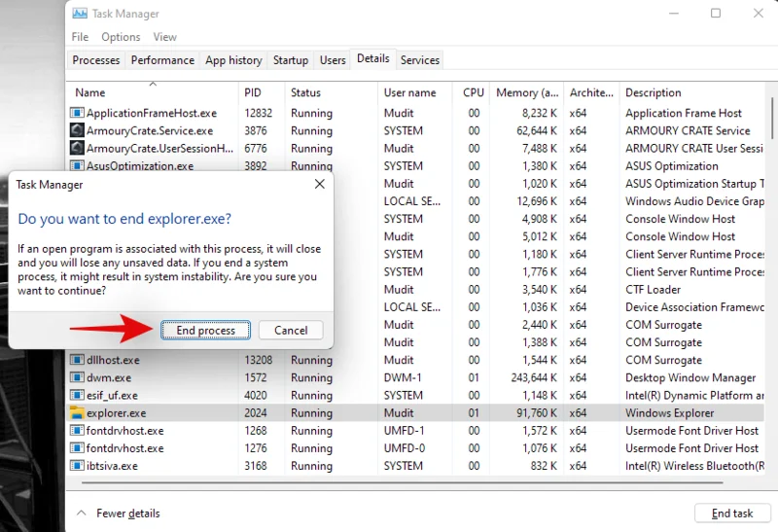Image resolution: width=778 pixels, height=532 pixels.
Task: Sort by the Memory column header
Action: [x=527, y=92]
